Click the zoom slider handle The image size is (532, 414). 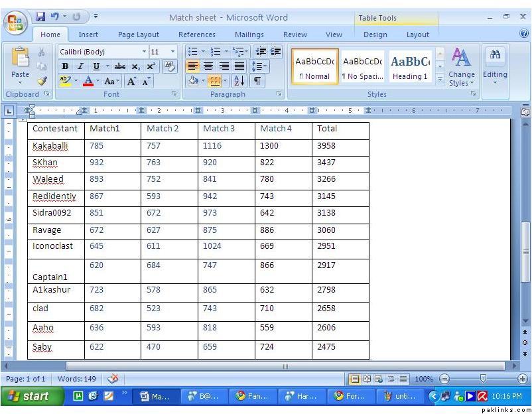click(483, 379)
